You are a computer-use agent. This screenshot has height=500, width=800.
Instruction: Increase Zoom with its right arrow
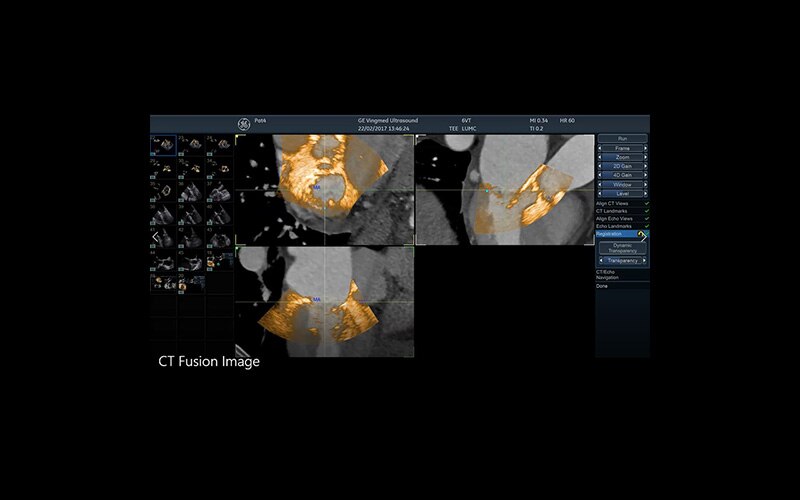645,157
